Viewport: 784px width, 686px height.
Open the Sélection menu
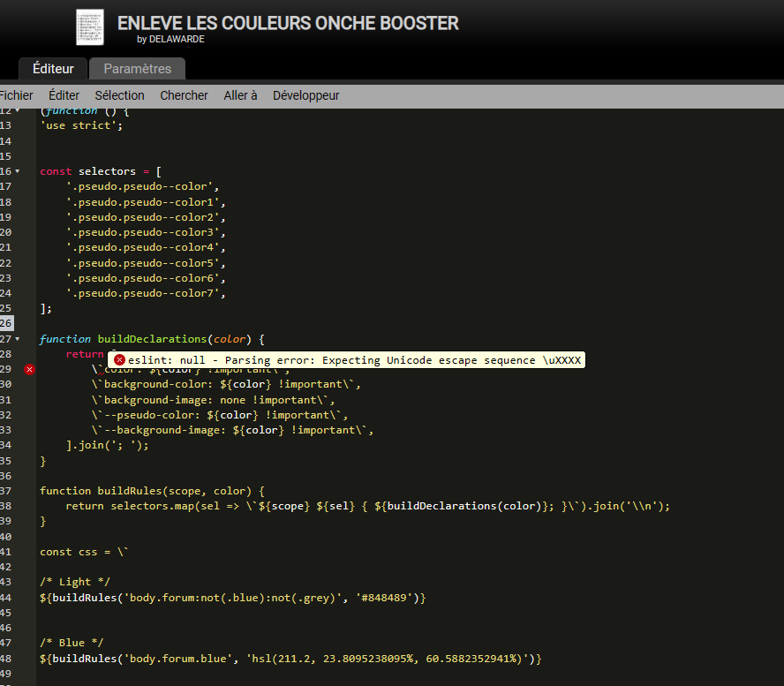(x=119, y=95)
